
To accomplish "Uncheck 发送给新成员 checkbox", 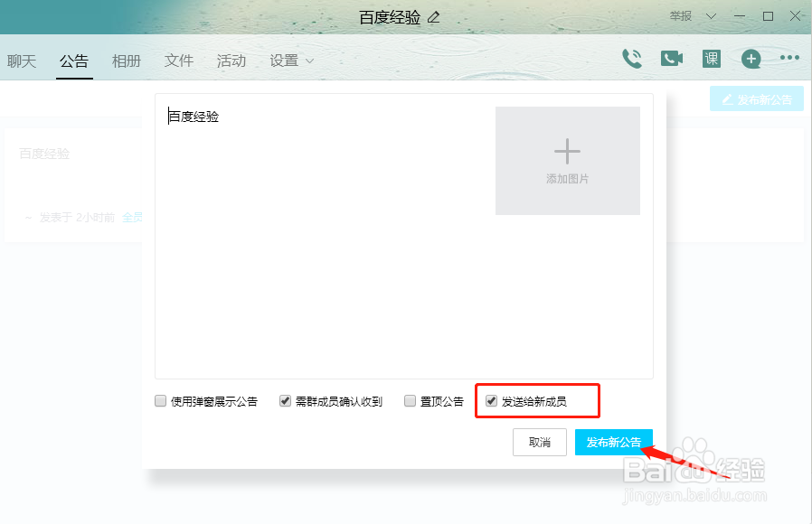I will coord(491,401).
